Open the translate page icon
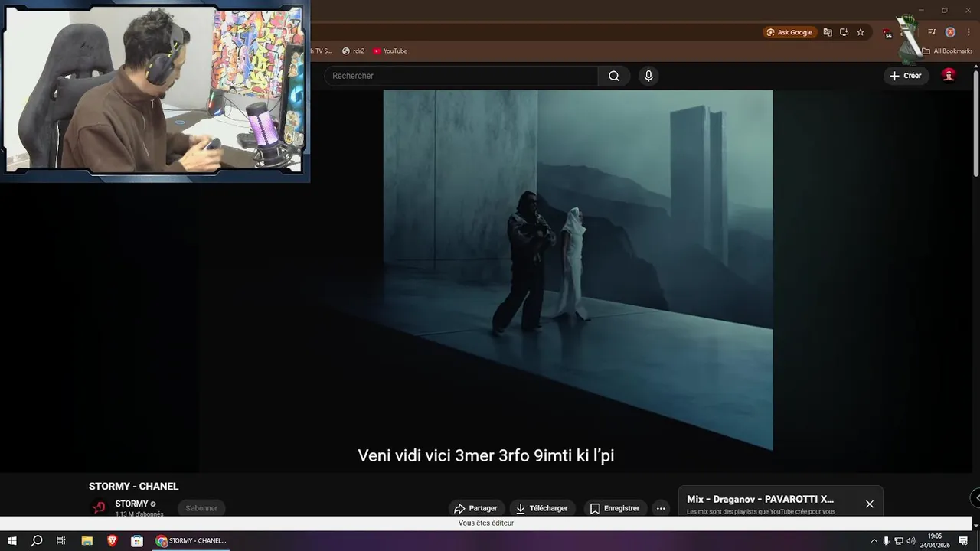Screen dimensions: 980x551 coord(828,32)
